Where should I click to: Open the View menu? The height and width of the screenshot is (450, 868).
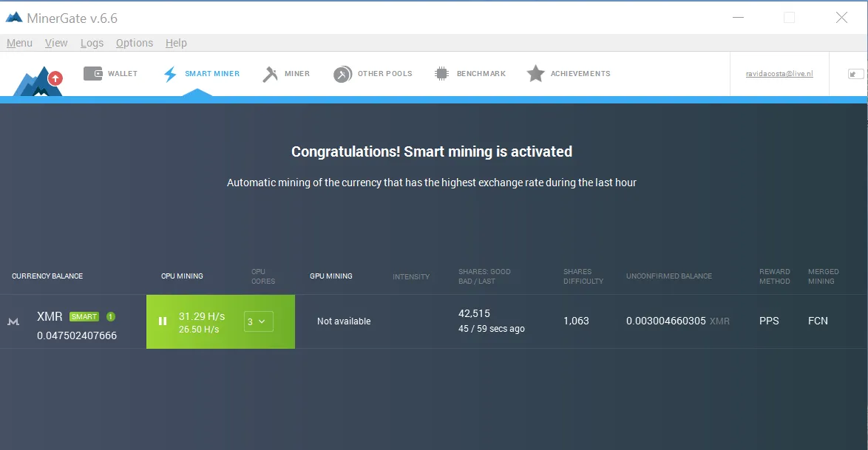pyautogui.click(x=56, y=43)
